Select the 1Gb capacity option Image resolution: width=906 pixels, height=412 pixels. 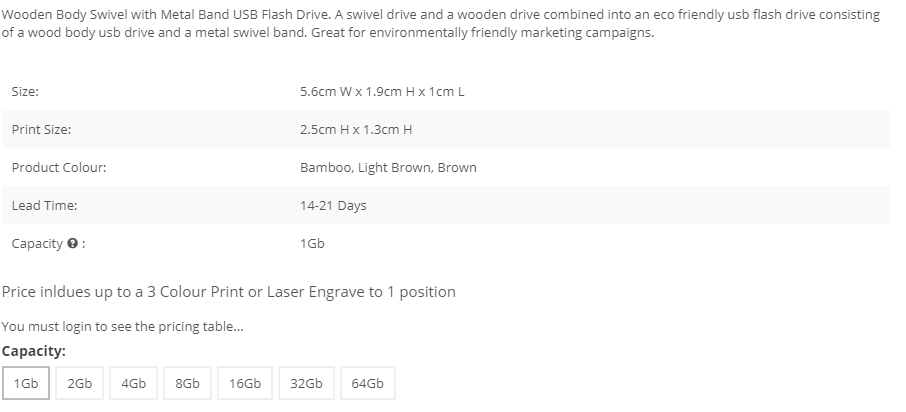click(x=25, y=383)
